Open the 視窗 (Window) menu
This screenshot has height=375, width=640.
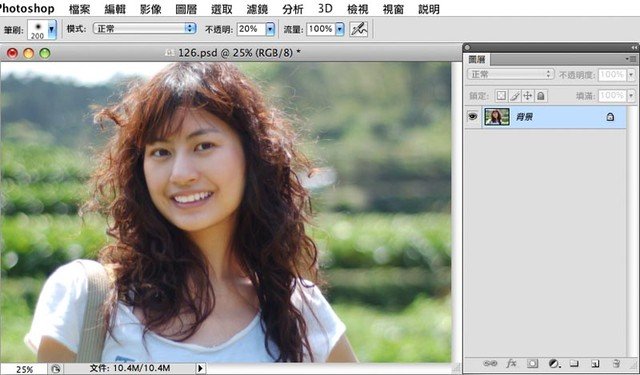(x=393, y=9)
